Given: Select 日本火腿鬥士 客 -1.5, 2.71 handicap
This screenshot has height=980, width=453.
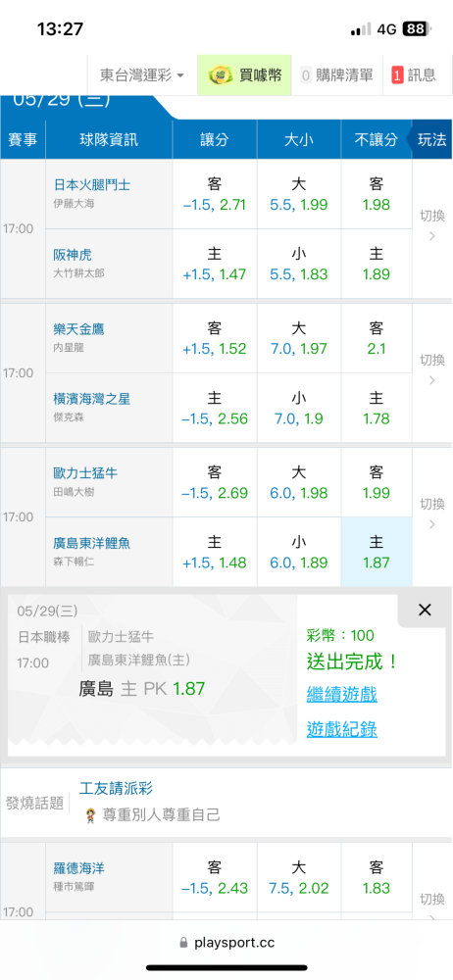Looking at the screenshot, I should coord(215,194).
